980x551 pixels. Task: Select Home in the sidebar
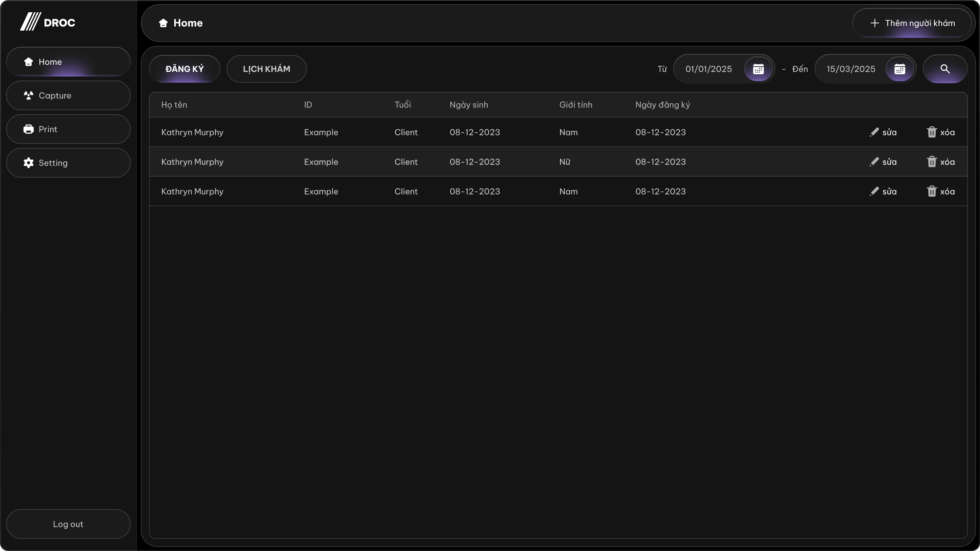(68, 62)
